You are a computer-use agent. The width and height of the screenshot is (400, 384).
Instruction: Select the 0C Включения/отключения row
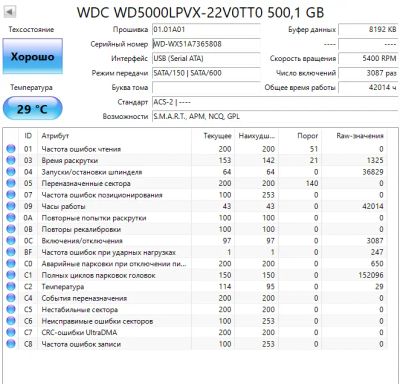[195, 241]
